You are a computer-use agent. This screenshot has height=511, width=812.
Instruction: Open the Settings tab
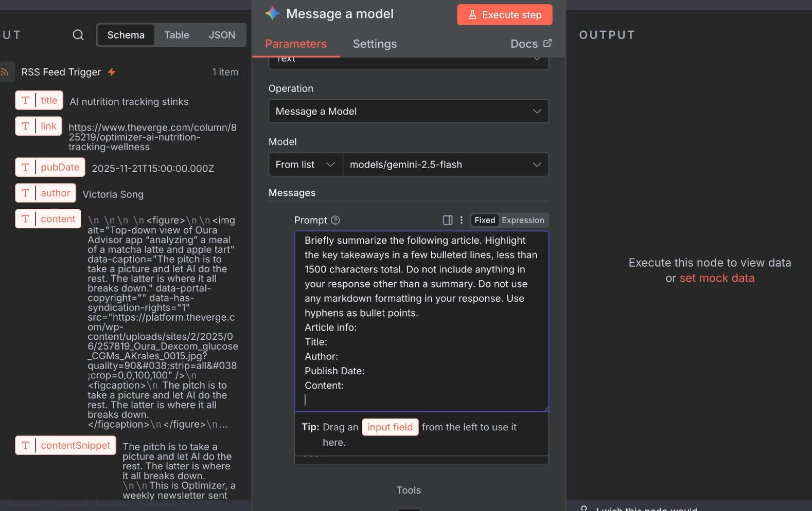point(375,44)
